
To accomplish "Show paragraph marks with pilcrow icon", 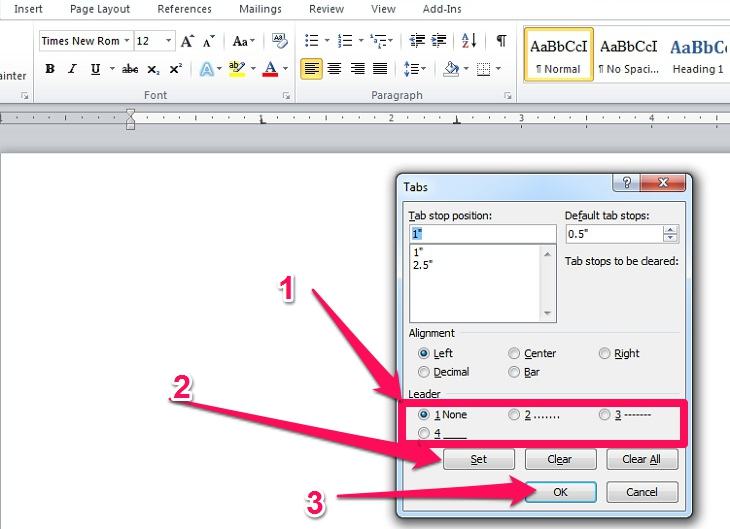I will click(x=501, y=41).
